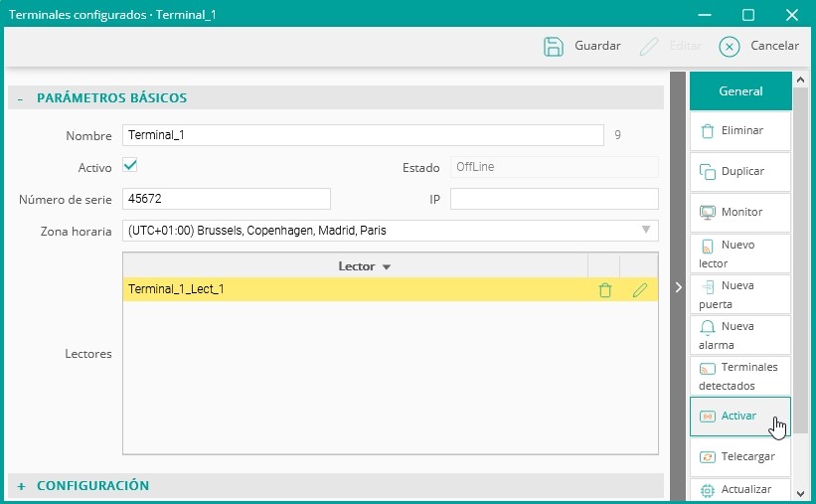Open the Monitor option
Viewport: 816px width, 504px height.
(x=740, y=212)
